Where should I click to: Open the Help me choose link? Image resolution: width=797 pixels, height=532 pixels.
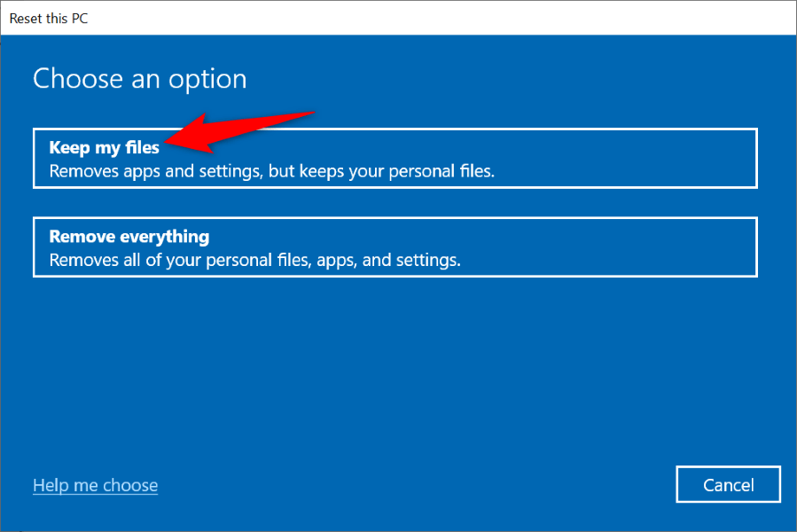(x=95, y=485)
